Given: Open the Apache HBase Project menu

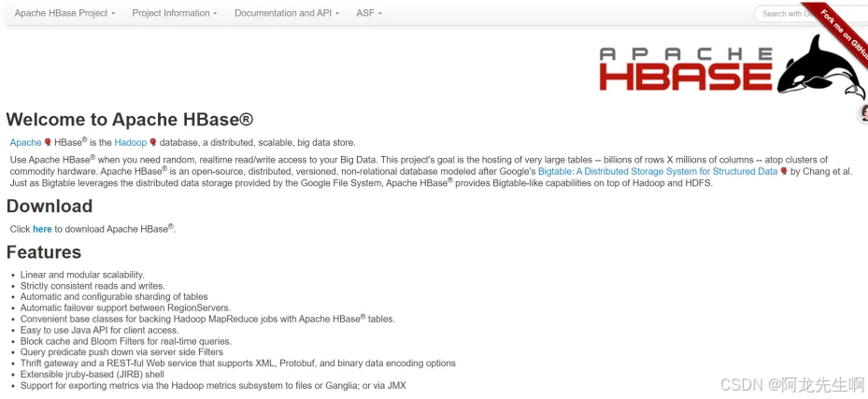Looking at the screenshot, I should click(64, 13).
